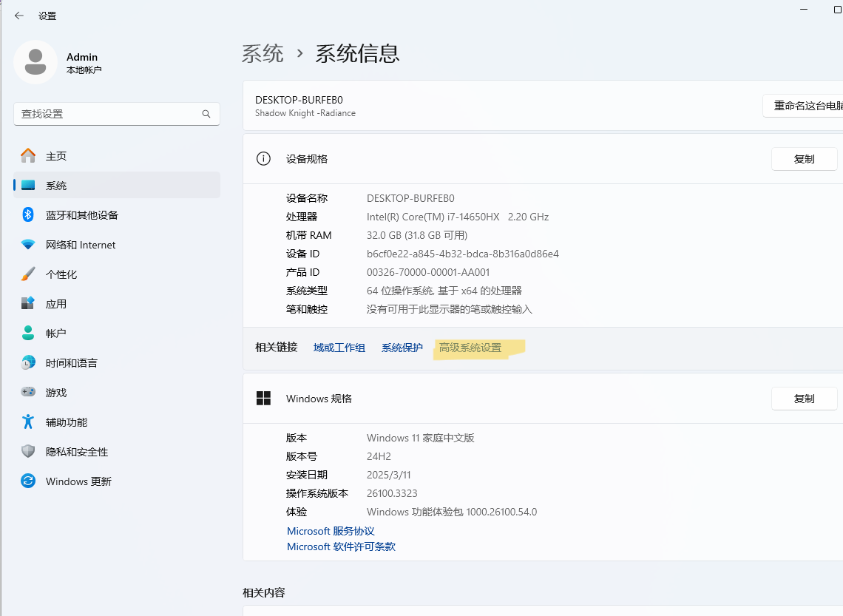The width and height of the screenshot is (843, 616).
Task: Click product ID 00326-70000-00001-AA001
Action: [428, 273]
